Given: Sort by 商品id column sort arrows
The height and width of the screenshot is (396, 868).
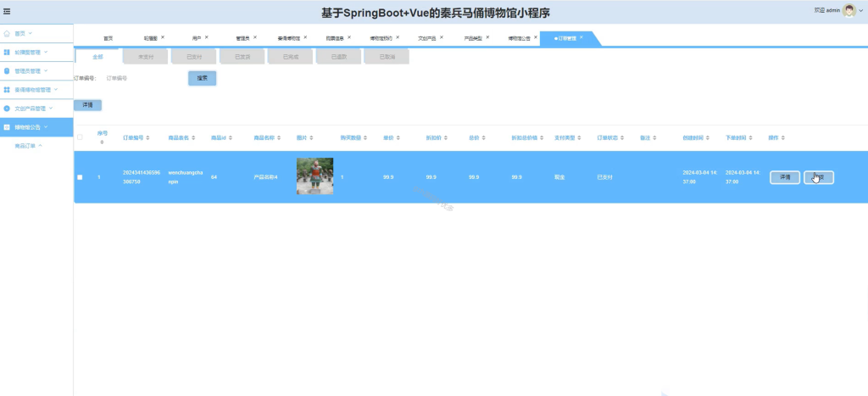Looking at the screenshot, I should (x=231, y=137).
